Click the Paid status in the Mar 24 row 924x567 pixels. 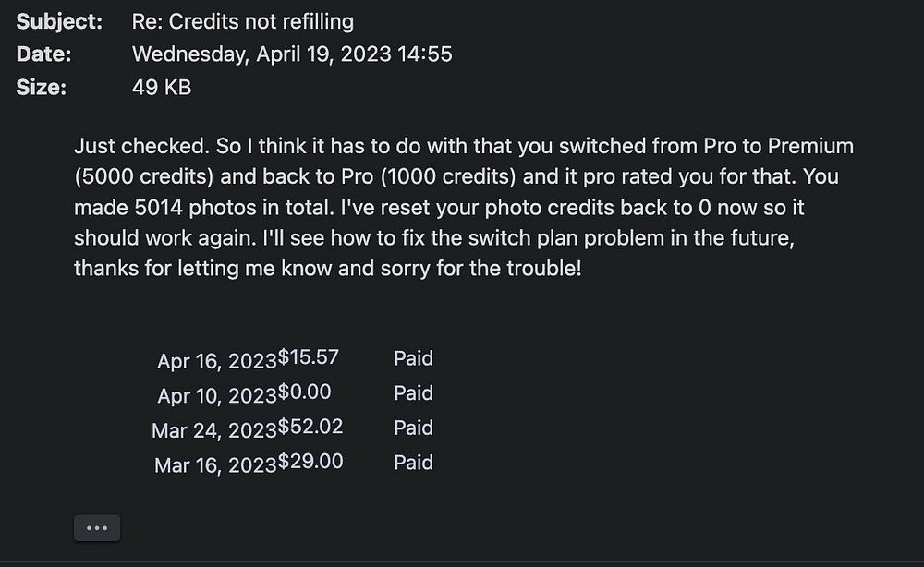pyautogui.click(x=413, y=428)
